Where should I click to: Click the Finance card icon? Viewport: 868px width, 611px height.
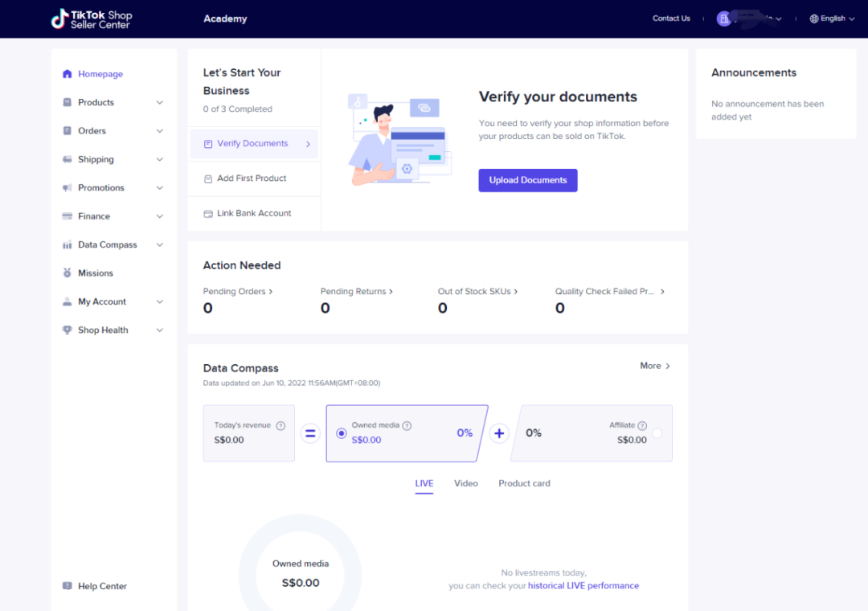coord(67,216)
